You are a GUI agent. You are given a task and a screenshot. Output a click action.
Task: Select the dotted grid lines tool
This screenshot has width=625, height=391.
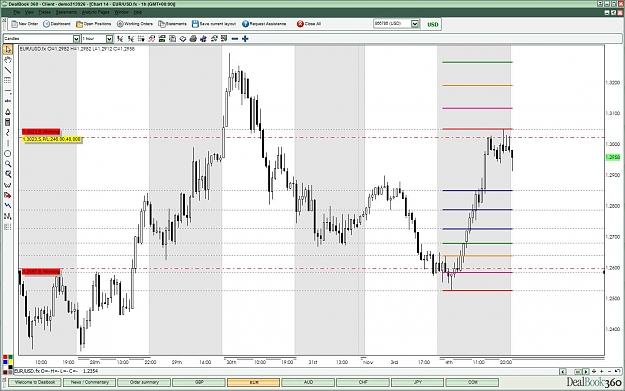pos(8,81)
